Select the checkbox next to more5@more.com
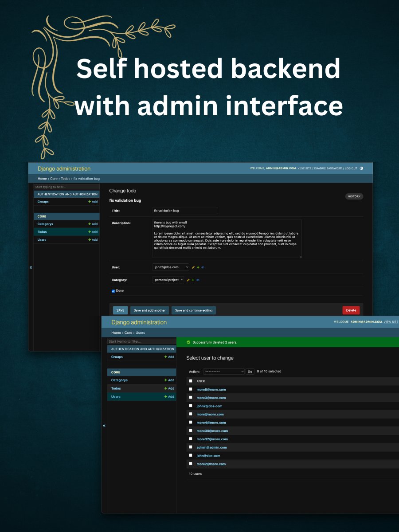 pos(191,389)
